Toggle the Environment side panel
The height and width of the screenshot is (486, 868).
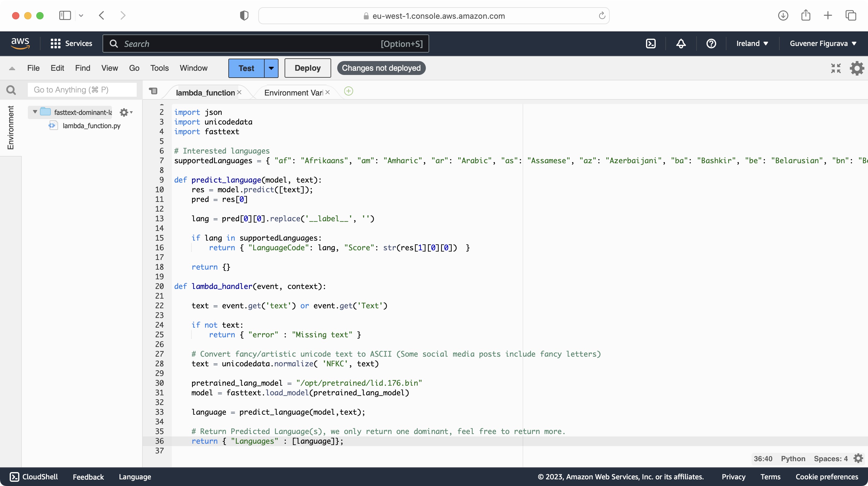11,127
